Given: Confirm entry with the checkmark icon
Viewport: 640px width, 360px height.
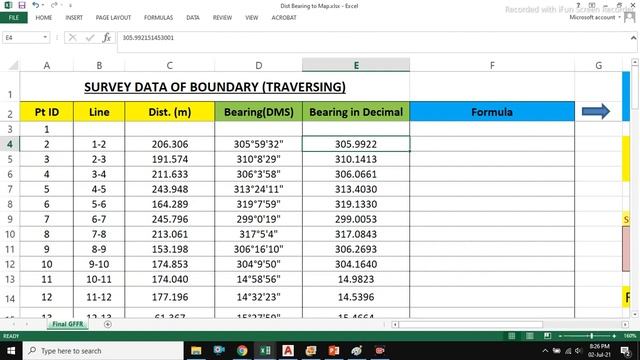Looking at the screenshot, I should (x=90, y=38).
